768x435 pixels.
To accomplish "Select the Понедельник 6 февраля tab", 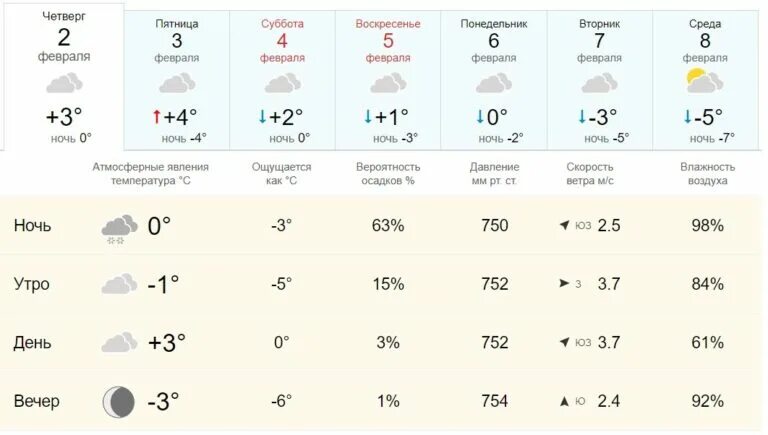I will (494, 81).
